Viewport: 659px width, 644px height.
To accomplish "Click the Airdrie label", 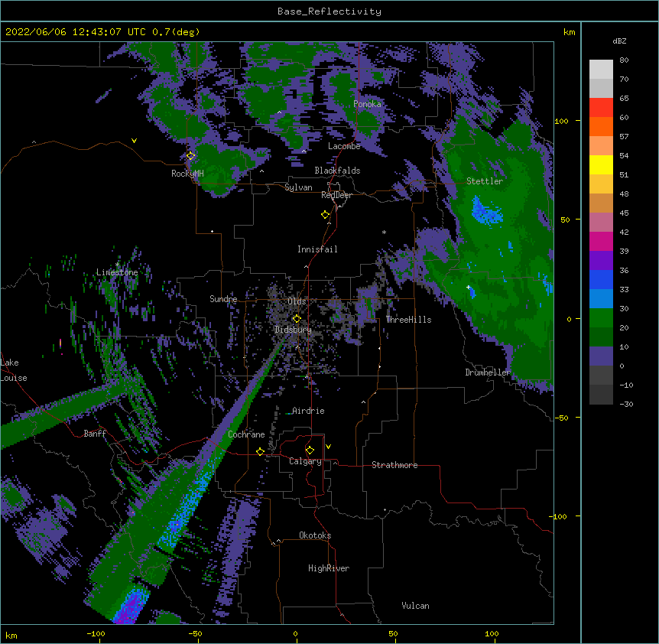I will (308, 411).
